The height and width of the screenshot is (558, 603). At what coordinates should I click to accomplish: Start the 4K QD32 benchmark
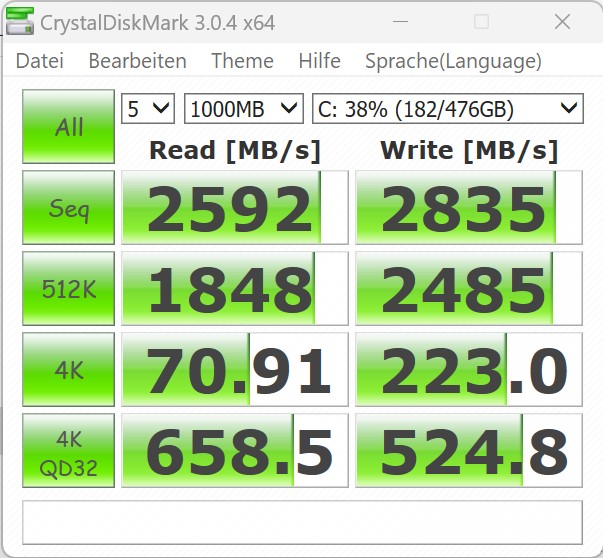point(68,451)
